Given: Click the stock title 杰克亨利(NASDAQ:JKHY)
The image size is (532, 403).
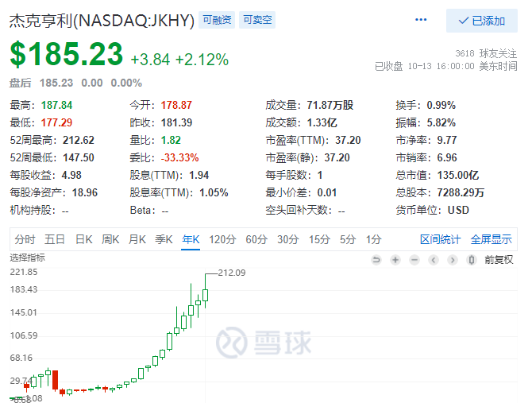Looking at the screenshot, I should coord(102,21).
